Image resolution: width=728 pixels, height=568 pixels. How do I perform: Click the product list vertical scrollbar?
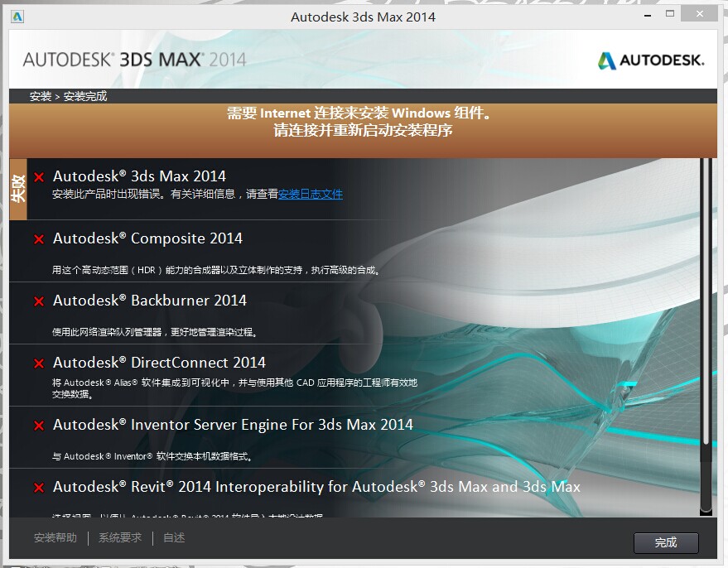pos(706,337)
